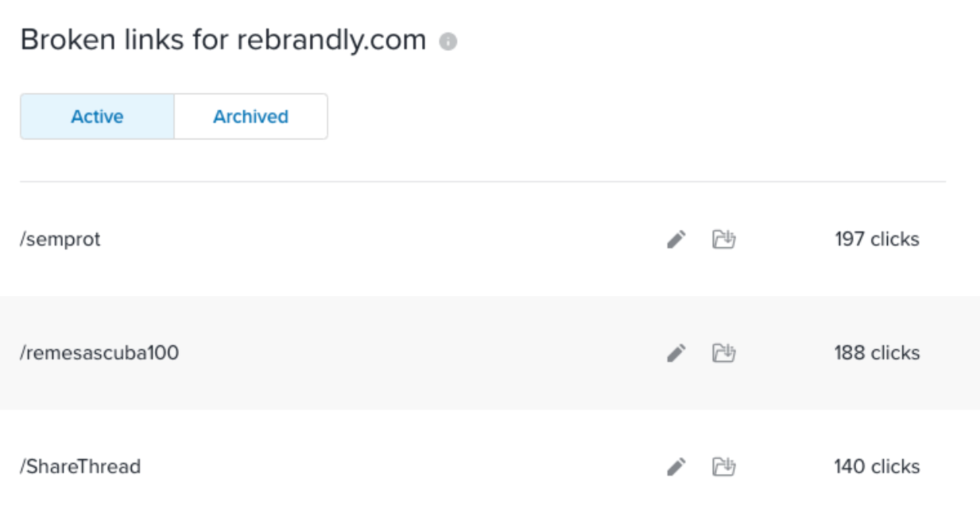Click the info icon beside the heading
The image size is (980, 521).
click(448, 41)
